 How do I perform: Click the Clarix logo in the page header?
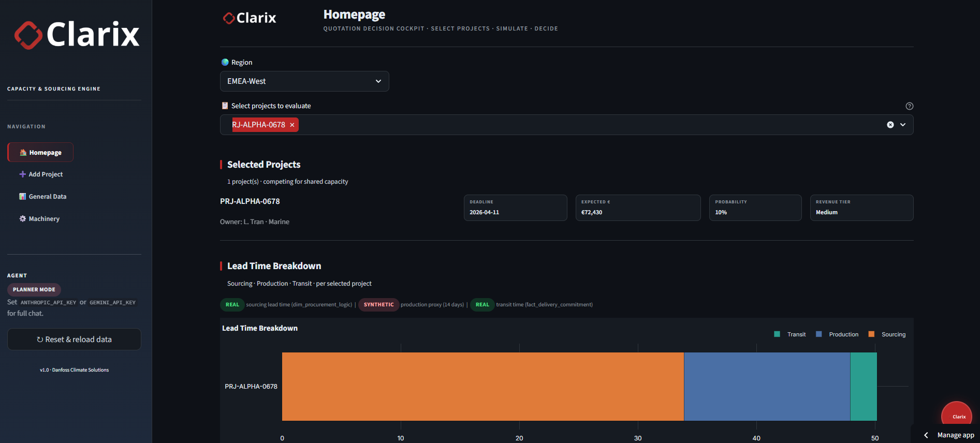[x=250, y=18]
